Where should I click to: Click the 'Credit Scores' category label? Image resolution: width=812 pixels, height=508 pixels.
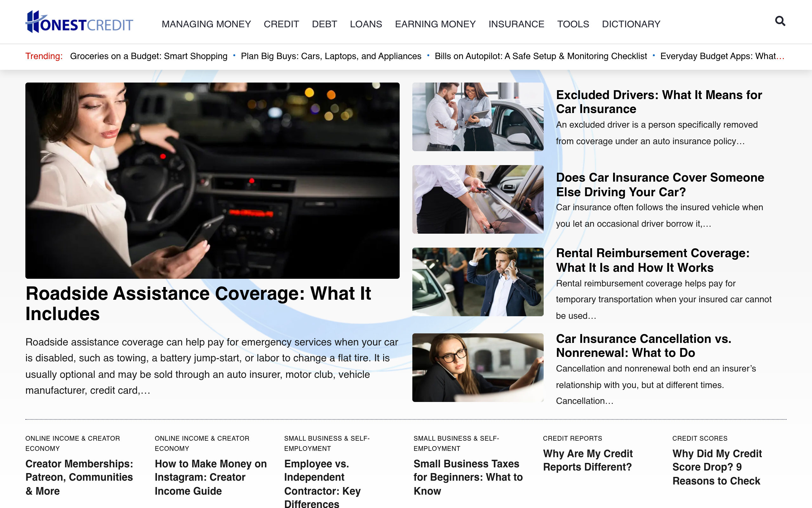[700, 438]
